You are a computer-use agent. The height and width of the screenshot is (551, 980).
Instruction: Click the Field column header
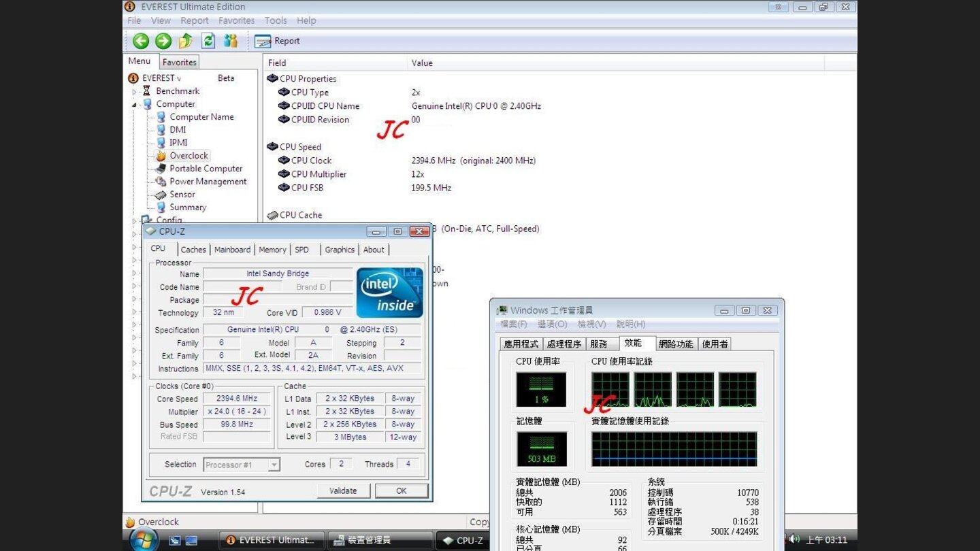(335, 63)
